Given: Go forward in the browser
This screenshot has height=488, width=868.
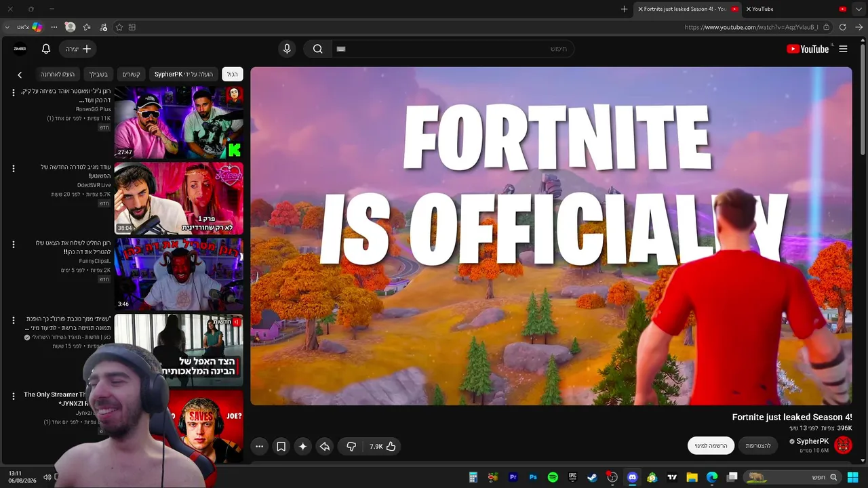Looking at the screenshot, I should click(859, 27).
